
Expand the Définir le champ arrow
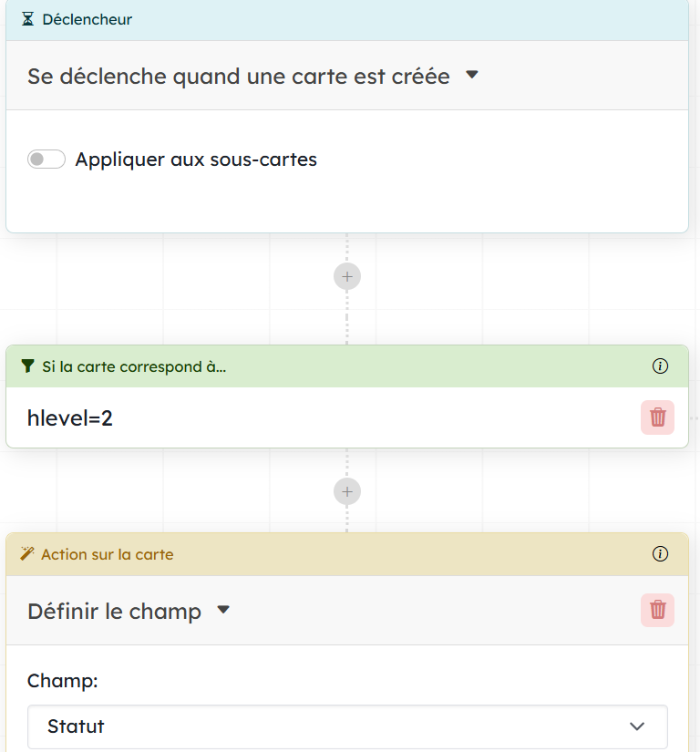pos(223,610)
